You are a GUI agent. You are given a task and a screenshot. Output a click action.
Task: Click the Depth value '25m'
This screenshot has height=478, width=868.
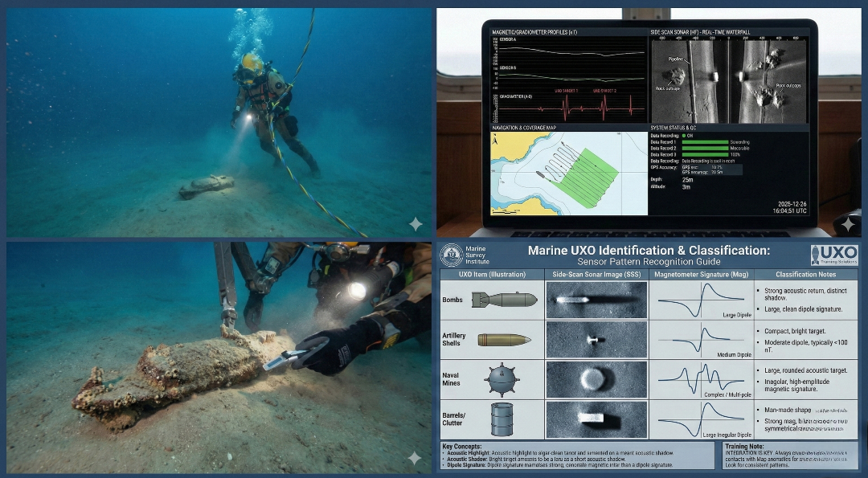pos(687,180)
